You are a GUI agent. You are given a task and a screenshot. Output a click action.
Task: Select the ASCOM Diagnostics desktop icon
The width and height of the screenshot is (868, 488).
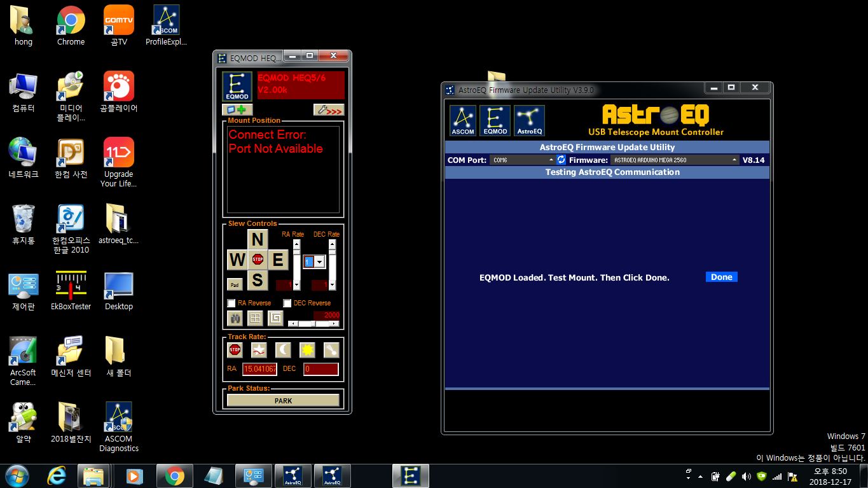[x=119, y=427]
